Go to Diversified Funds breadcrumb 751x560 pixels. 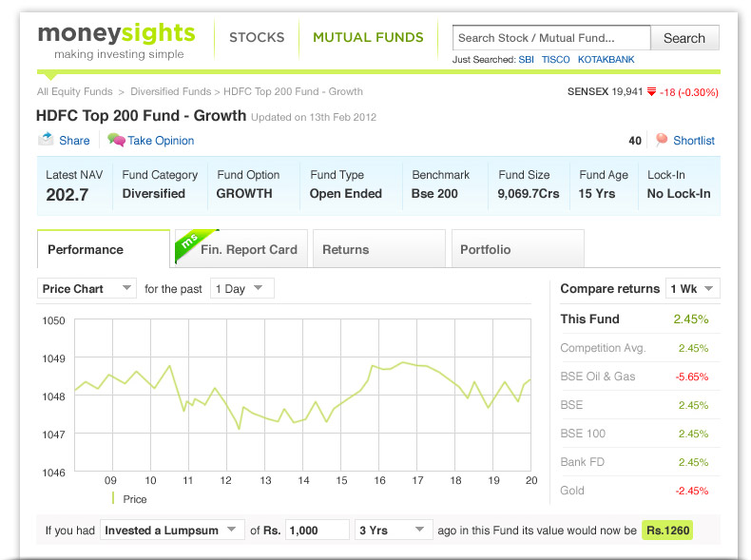click(170, 91)
